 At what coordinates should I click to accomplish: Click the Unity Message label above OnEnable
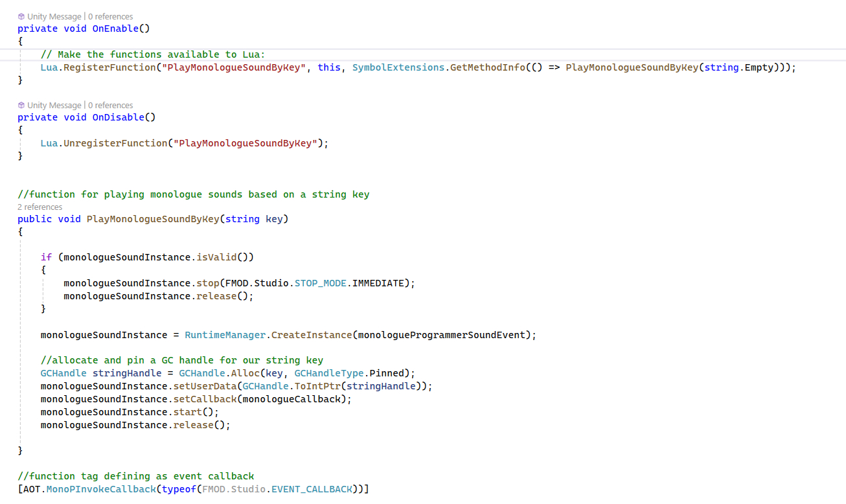54,16
